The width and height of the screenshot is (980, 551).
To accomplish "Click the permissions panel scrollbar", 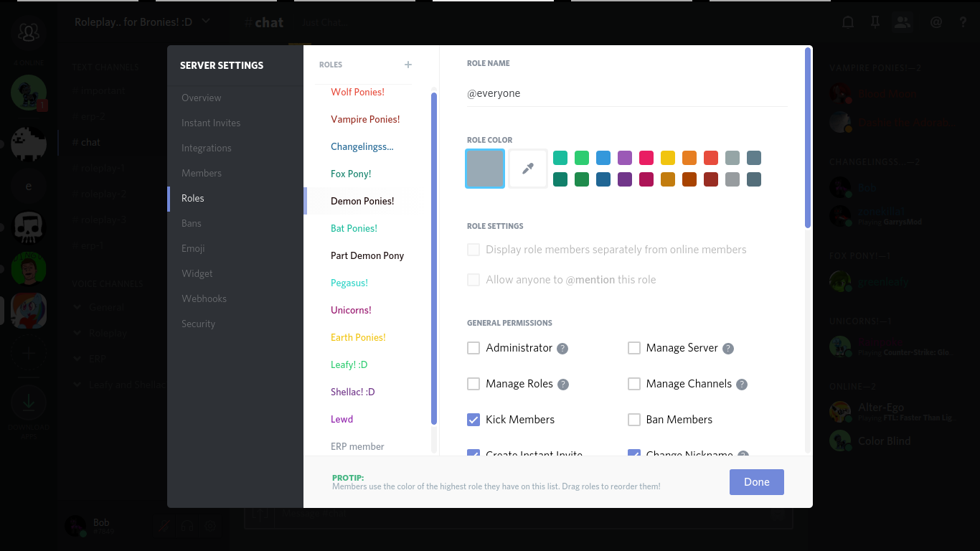I will pos(808,138).
